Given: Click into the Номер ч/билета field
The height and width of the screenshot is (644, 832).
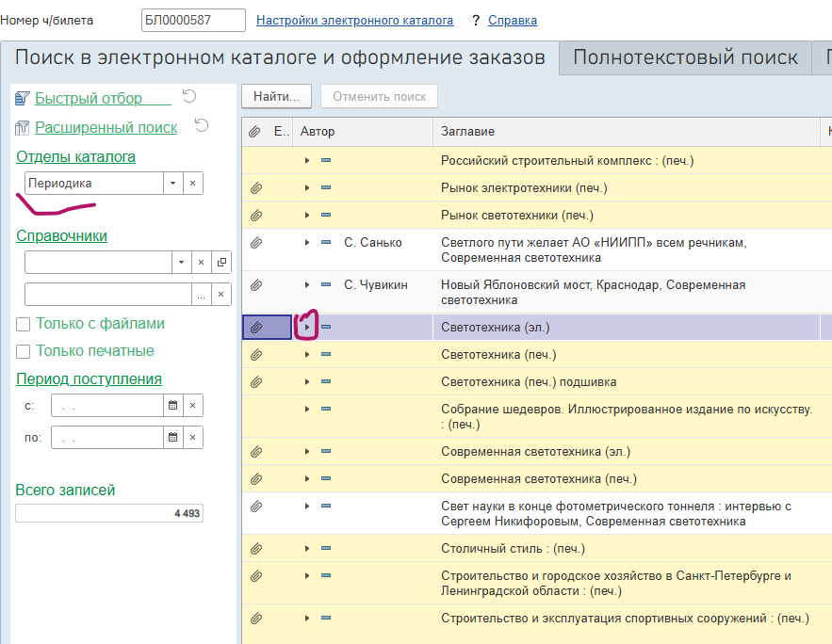Looking at the screenshot, I should coord(193,20).
